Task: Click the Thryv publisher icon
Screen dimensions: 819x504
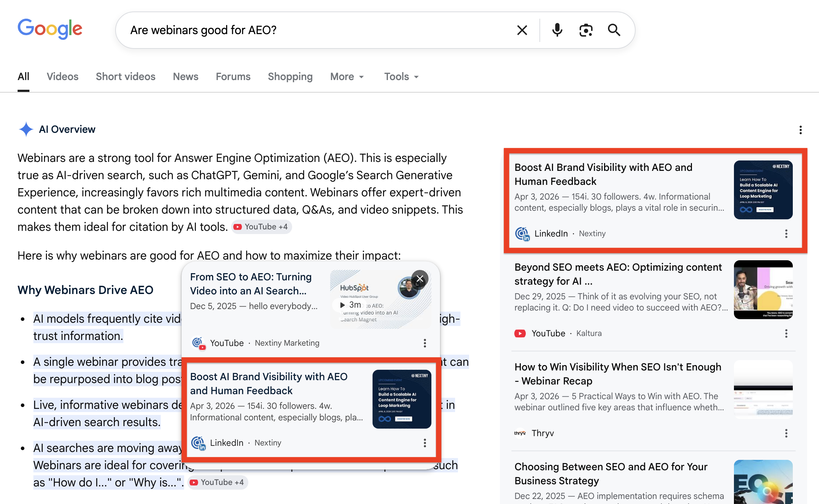Action: point(520,433)
